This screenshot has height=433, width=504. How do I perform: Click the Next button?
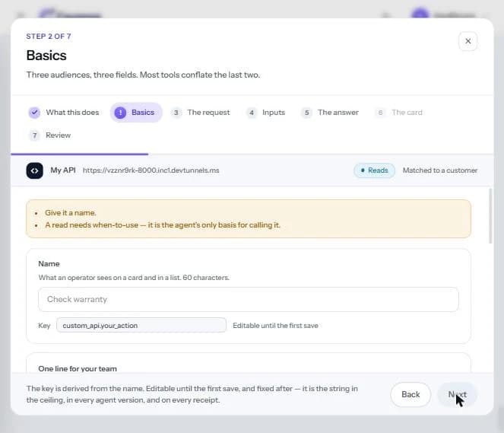pos(457,394)
